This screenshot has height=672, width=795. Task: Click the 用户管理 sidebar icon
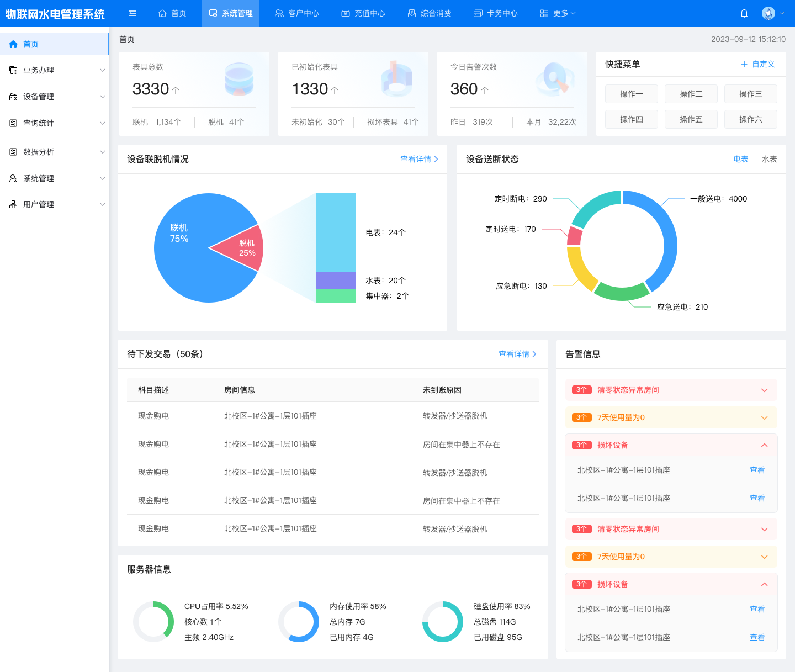tap(13, 204)
